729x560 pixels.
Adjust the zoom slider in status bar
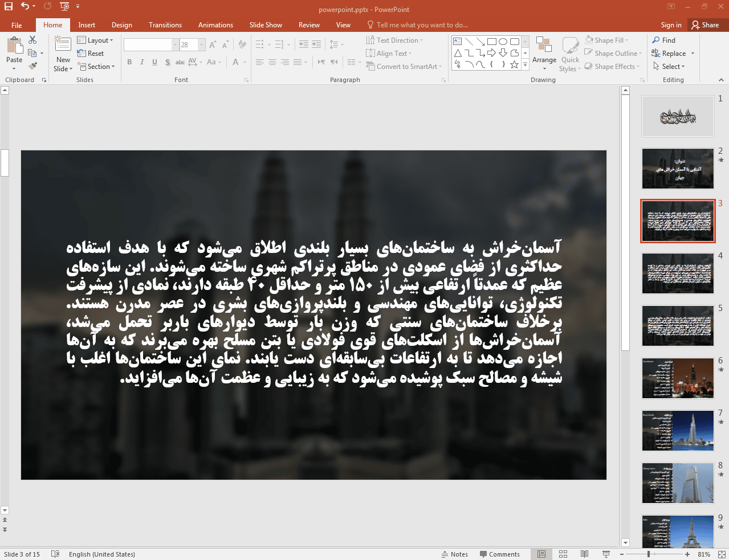coord(649,554)
